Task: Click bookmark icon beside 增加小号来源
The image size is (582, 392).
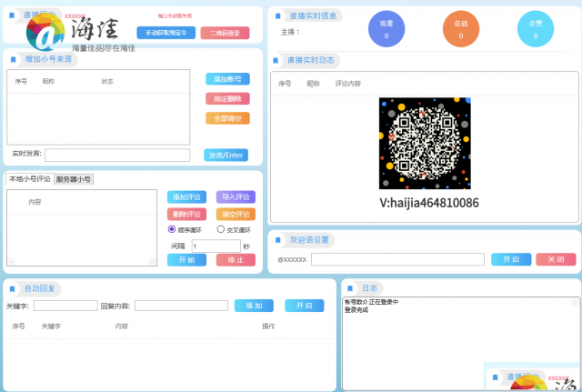Action: 13,58
